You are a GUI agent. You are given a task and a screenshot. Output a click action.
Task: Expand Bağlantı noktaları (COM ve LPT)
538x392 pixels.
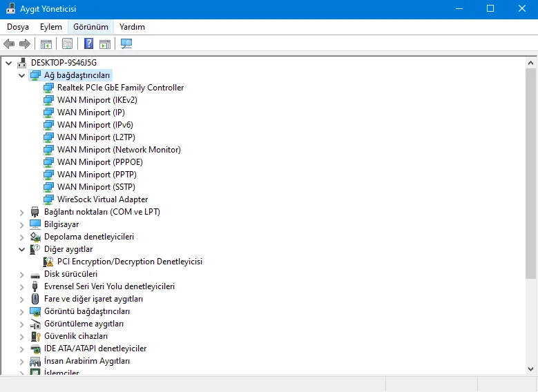point(21,213)
